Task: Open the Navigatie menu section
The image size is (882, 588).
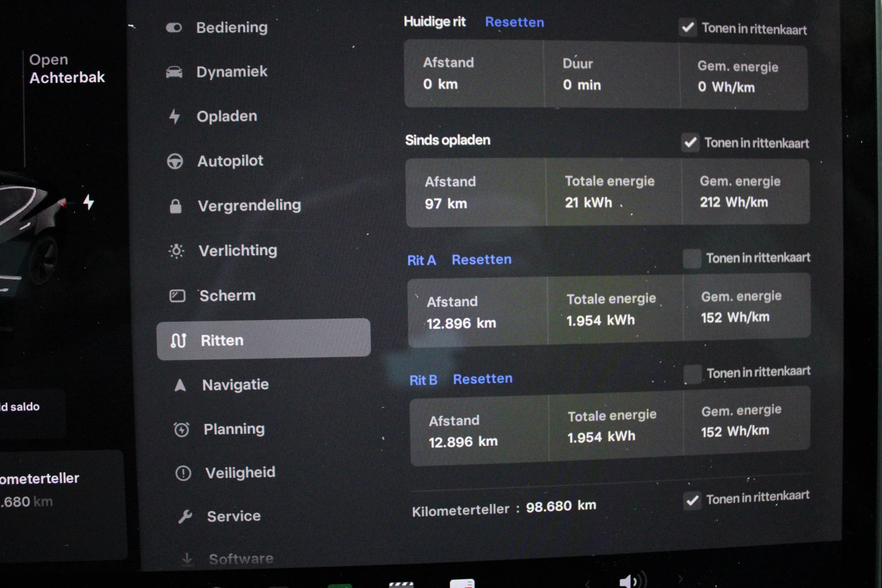Action: tap(235, 385)
